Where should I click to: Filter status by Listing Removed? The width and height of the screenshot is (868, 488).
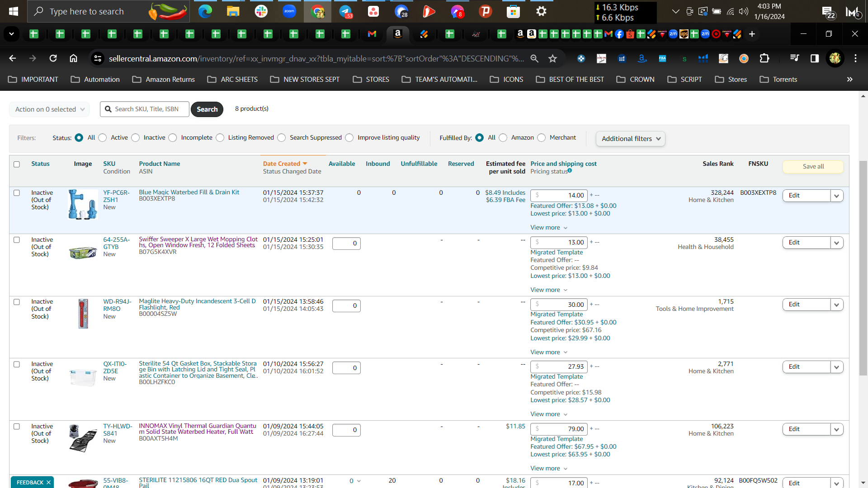click(220, 138)
